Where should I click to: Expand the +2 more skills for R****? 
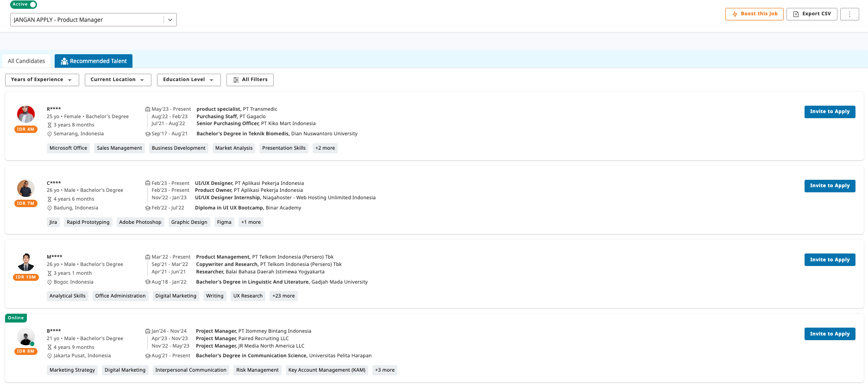(325, 148)
